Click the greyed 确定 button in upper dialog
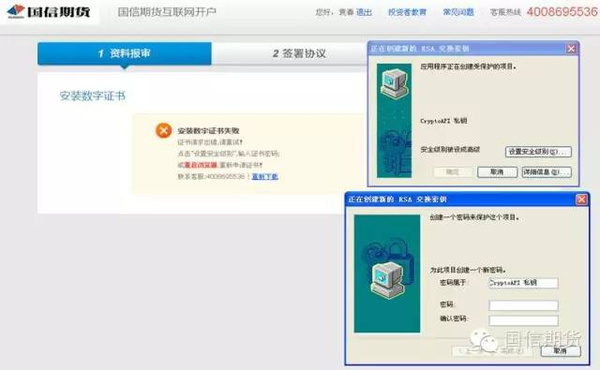Screen dimensions: 600x370 [452, 172]
